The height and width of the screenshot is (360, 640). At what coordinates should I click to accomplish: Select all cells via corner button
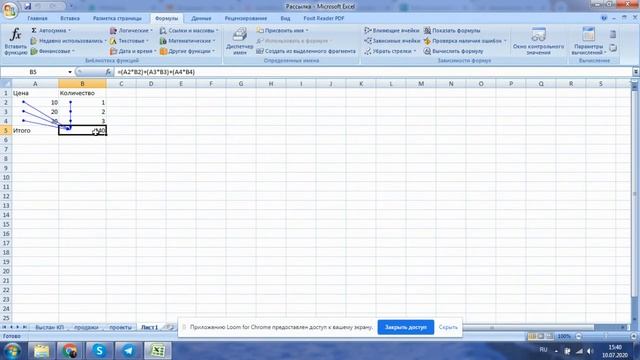click(6, 84)
